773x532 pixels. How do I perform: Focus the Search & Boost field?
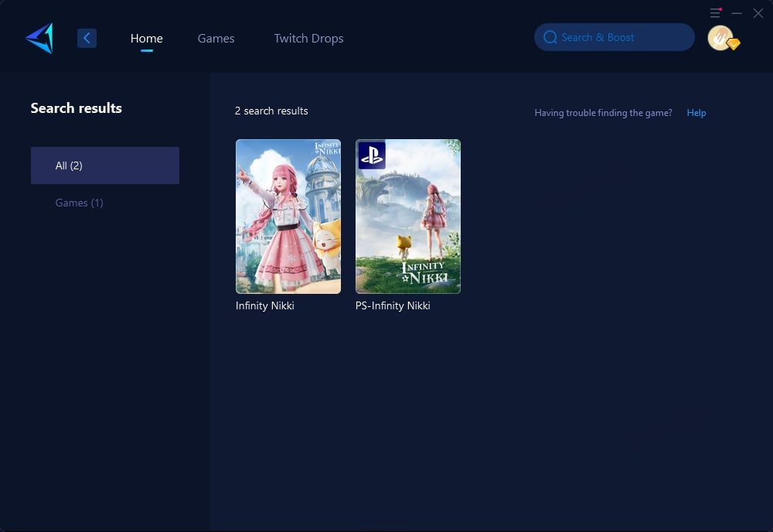coord(615,37)
